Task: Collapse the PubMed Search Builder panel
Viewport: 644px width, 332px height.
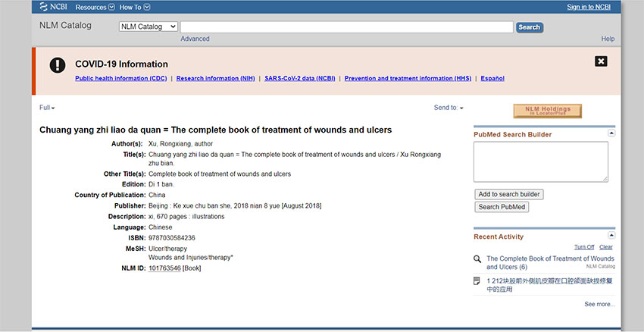Action: click(611, 133)
